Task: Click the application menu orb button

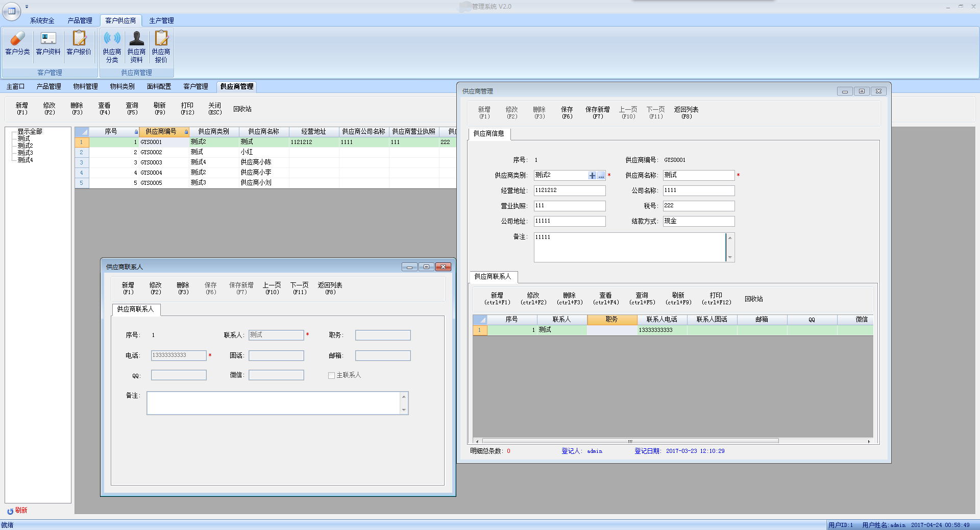Action: tap(11, 11)
